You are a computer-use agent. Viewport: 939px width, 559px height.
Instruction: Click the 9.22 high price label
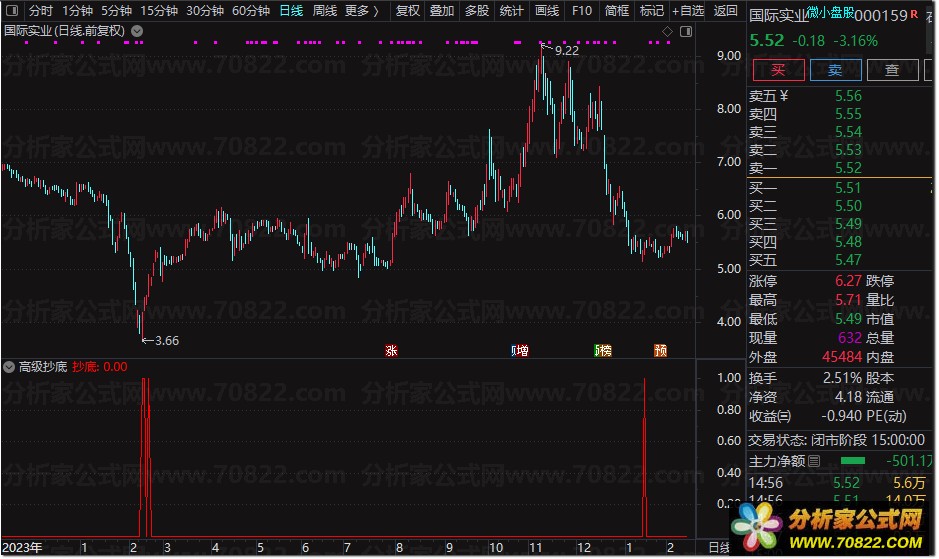click(567, 51)
